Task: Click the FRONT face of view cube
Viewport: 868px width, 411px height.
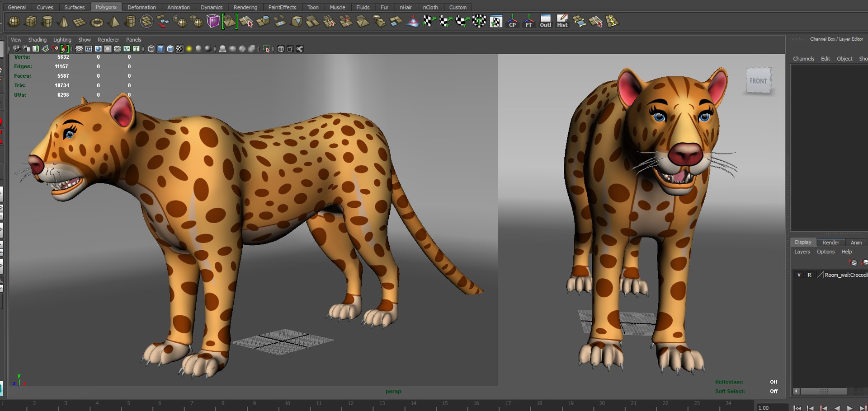Action: point(758,81)
